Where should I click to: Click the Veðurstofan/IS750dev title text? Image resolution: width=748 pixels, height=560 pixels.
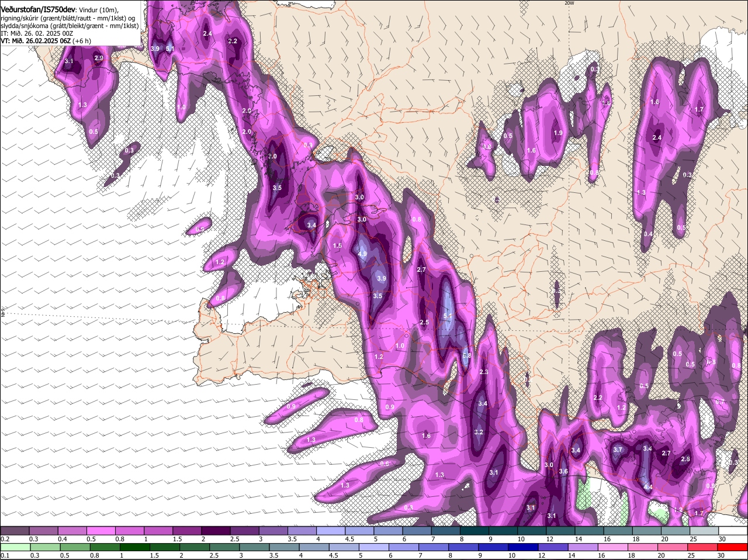(37, 9)
